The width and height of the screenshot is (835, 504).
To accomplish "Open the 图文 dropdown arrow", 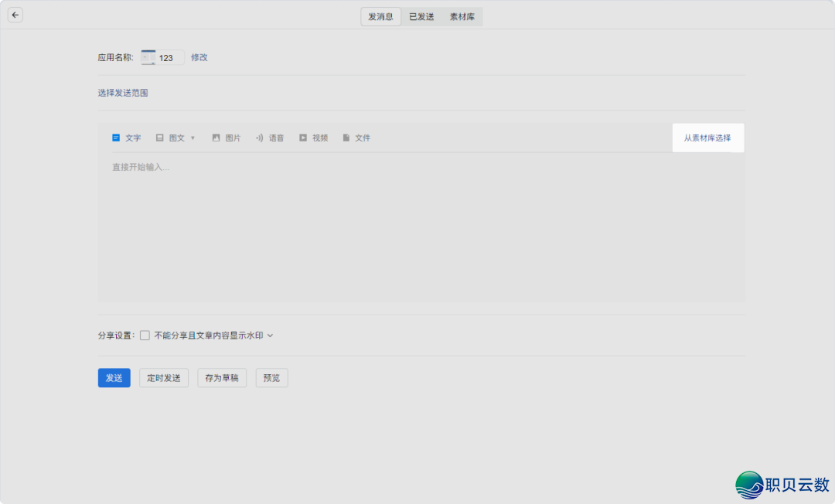I will coord(192,137).
